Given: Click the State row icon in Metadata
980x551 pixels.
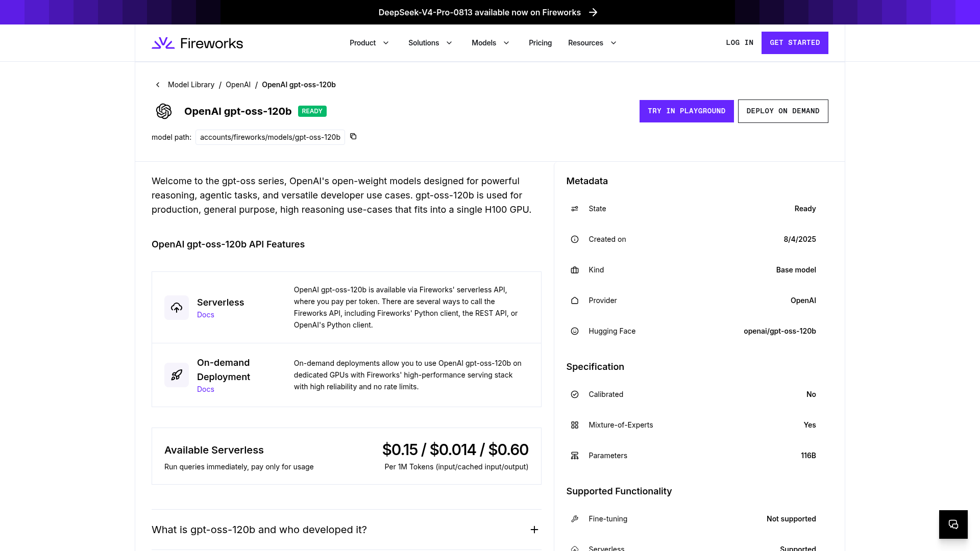Looking at the screenshot, I should (x=575, y=209).
